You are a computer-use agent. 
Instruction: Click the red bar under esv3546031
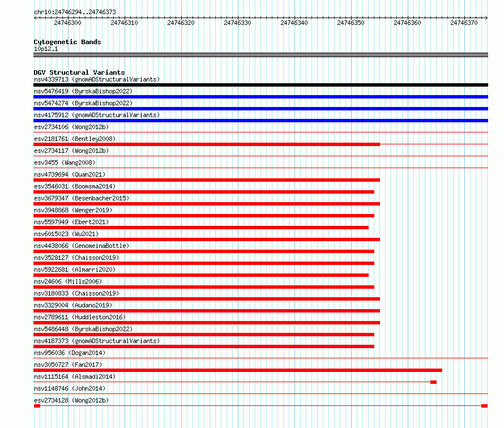pyautogui.click(x=204, y=192)
